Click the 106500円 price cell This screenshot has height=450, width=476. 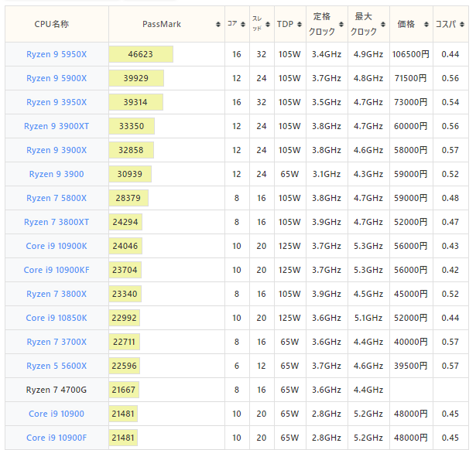click(411, 54)
